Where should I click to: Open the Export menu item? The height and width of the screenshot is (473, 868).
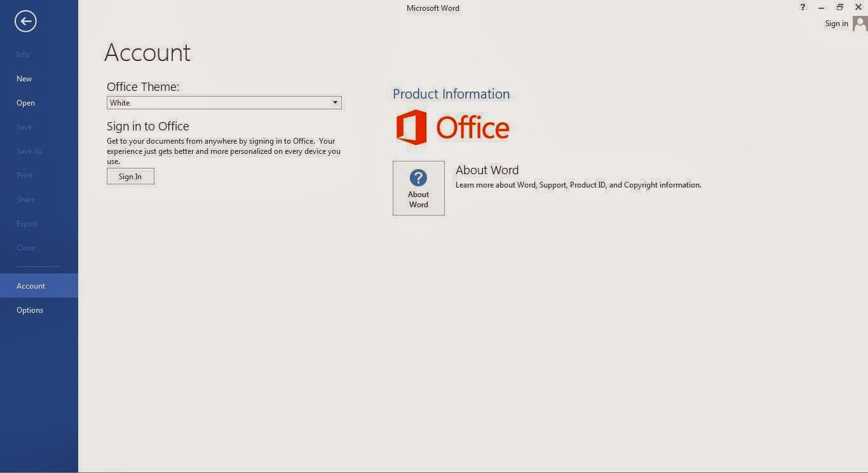pyautogui.click(x=39, y=224)
